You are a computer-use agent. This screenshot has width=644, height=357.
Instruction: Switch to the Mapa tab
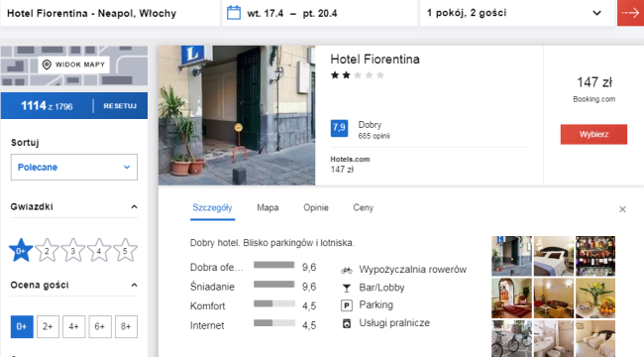coord(268,208)
